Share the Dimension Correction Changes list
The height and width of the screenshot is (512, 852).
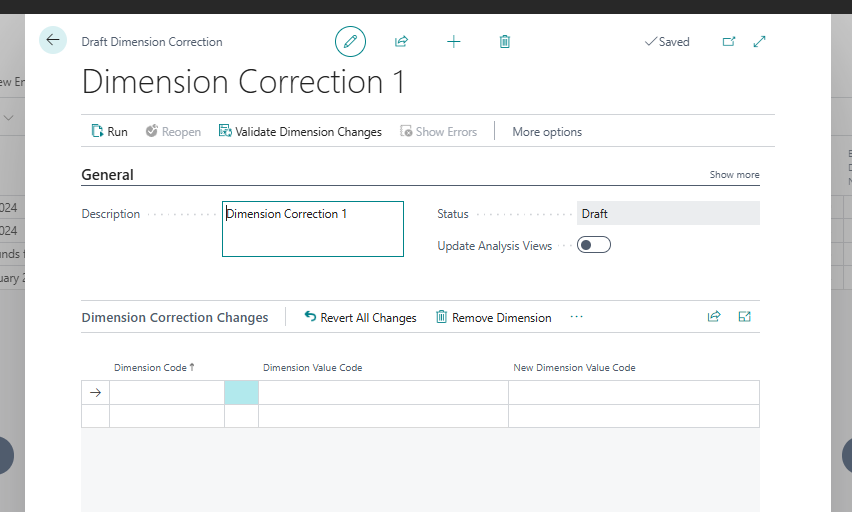714,317
